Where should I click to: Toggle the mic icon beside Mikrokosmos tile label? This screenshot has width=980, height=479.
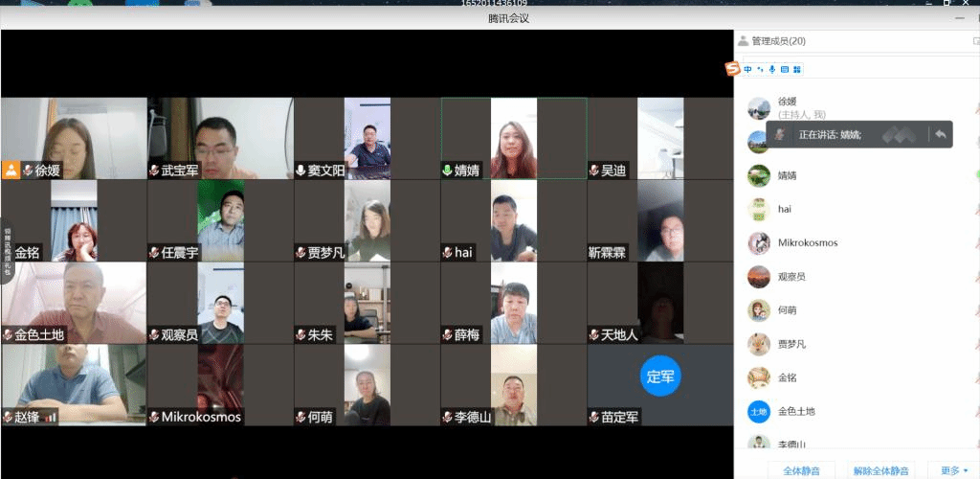coord(154,417)
